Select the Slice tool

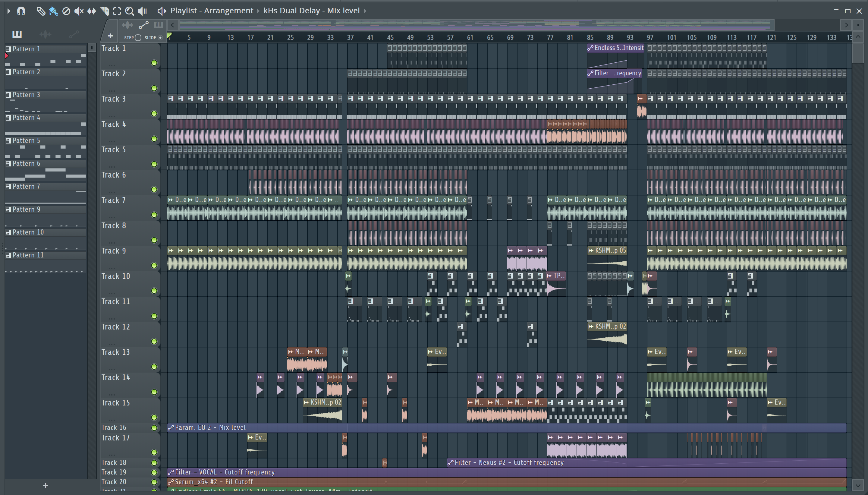tap(105, 11)
